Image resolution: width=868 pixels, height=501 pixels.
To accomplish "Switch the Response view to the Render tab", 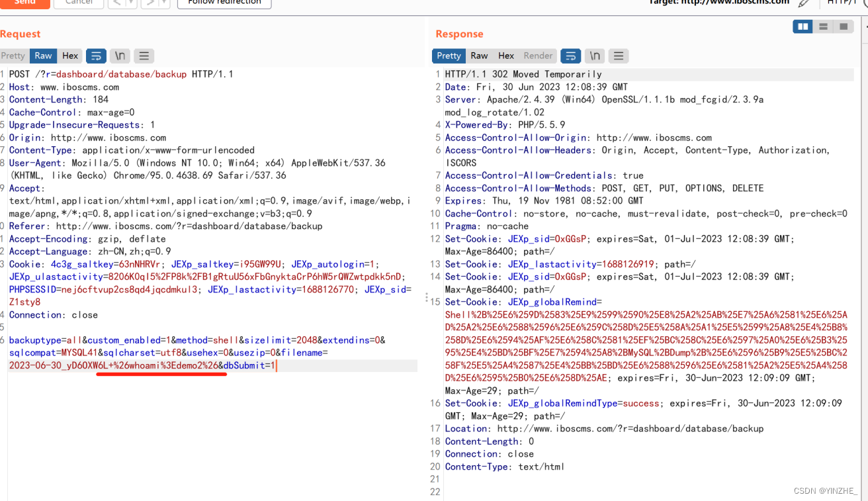I will [538, 56].
